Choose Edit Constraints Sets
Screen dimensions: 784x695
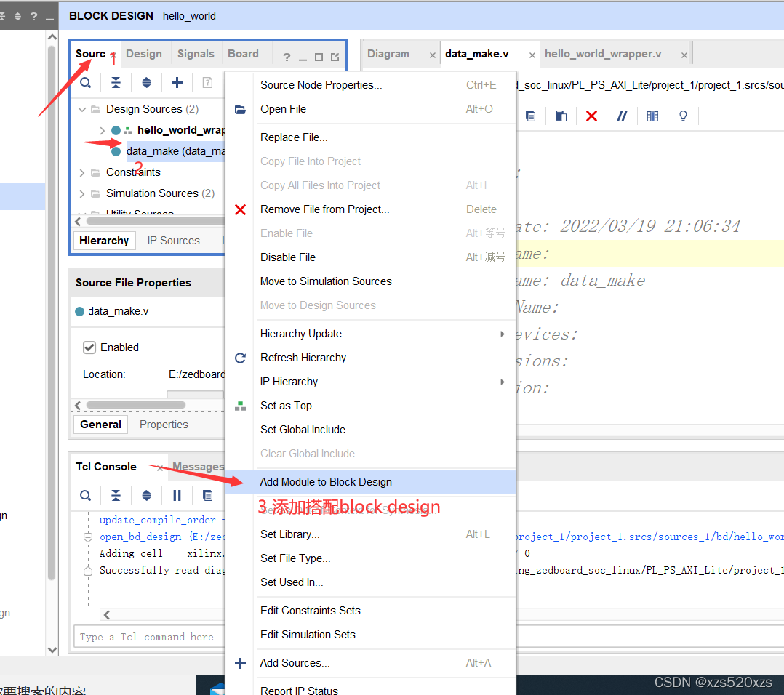coord(370,611)
